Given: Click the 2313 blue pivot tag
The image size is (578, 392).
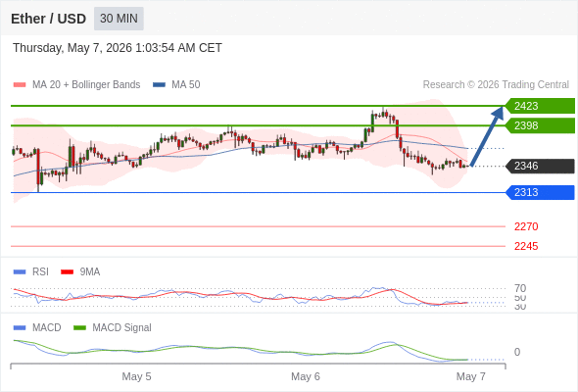Looking at the screenshot, I should point(540,192).
